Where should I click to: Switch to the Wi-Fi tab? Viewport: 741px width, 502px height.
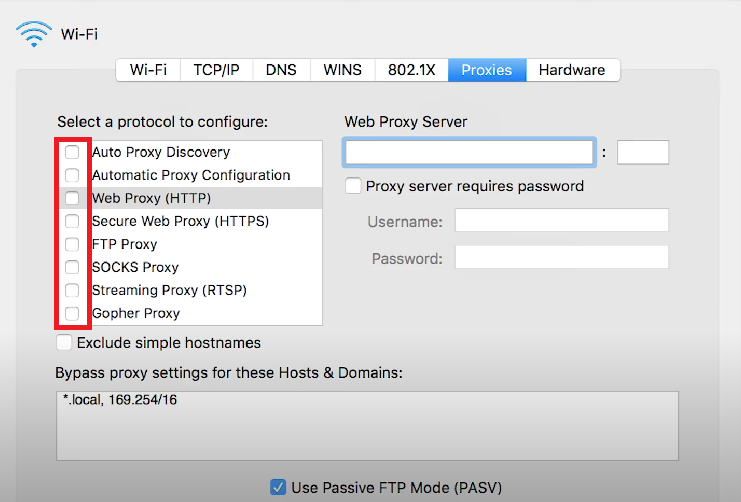(x=148, y=70)
